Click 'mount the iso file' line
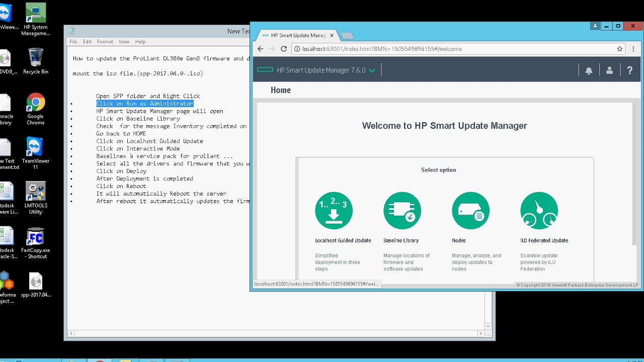644x362 pixels. coord(138,73)
